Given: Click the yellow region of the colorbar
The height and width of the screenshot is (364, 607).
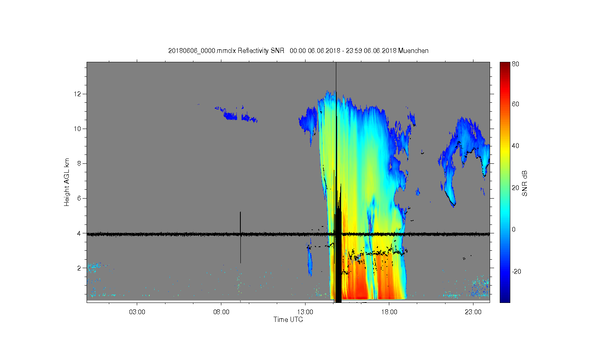Looking at the screenshot, I should [x=505, y=152].
